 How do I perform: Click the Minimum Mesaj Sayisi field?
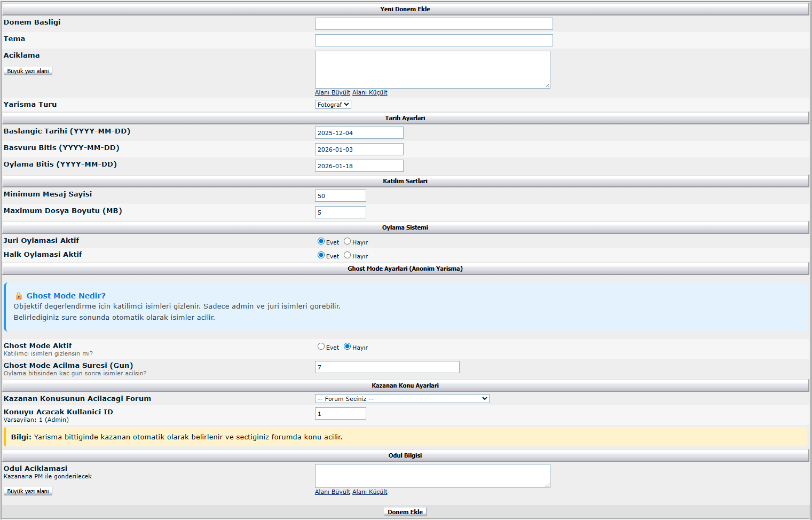tap(340, 196)
